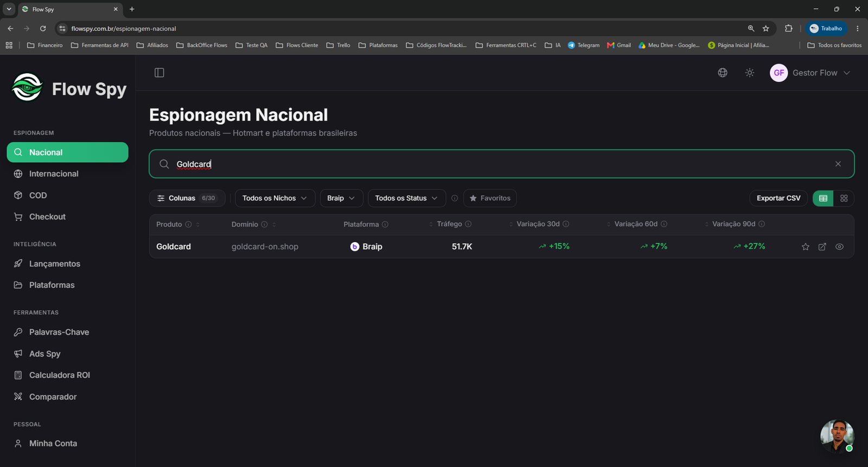Click the Flow Spy logo
The image size is (868, 467).
[x=69, y=88]
